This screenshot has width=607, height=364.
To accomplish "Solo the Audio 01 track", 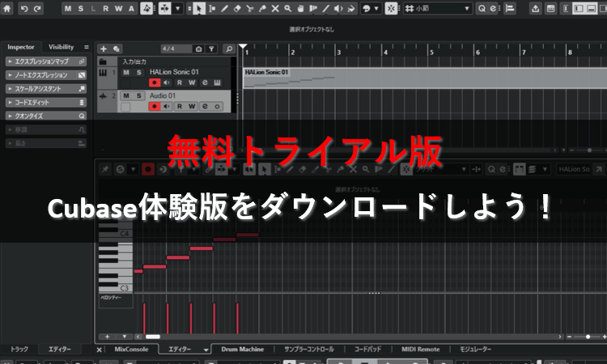I will [x=138, y=95].
